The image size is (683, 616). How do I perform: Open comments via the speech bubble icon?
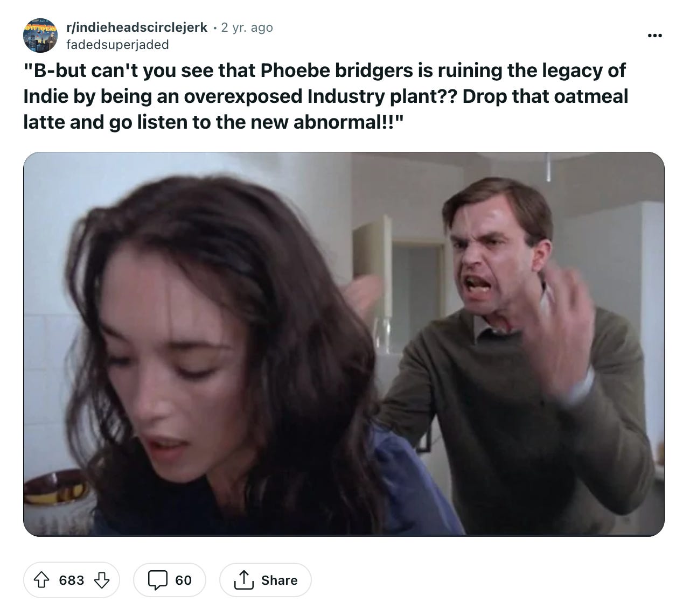coord(157,580)
